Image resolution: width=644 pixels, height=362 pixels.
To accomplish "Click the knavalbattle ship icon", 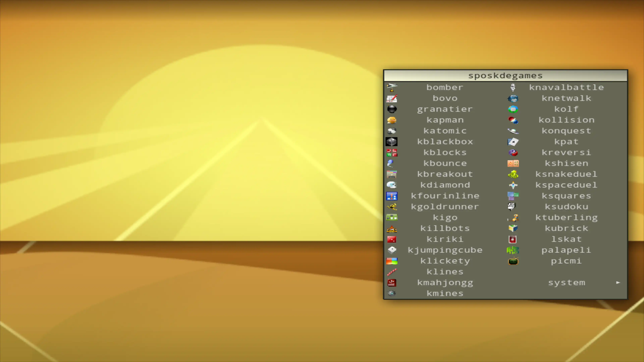I will [x=513, y=87].
